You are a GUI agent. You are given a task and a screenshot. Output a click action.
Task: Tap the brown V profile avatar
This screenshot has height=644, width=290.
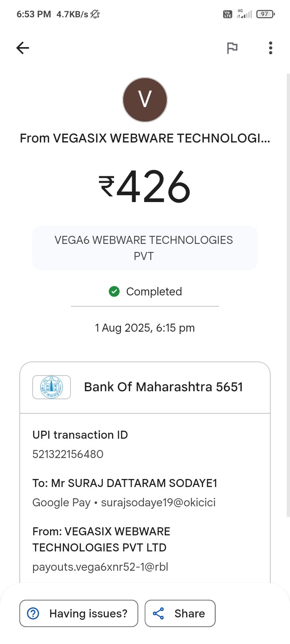click(x=145, y=100)
